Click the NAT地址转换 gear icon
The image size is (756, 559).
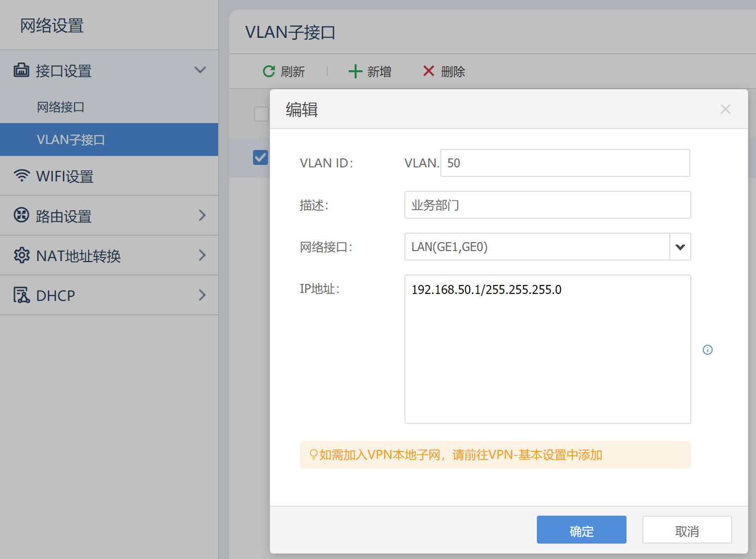pos(21,255)
